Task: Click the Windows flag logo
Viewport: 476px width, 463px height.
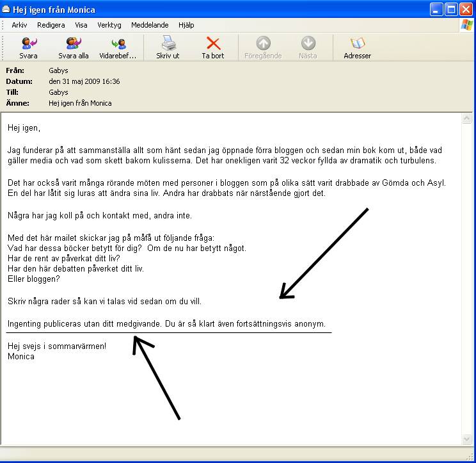Action: tap(466, 25)
